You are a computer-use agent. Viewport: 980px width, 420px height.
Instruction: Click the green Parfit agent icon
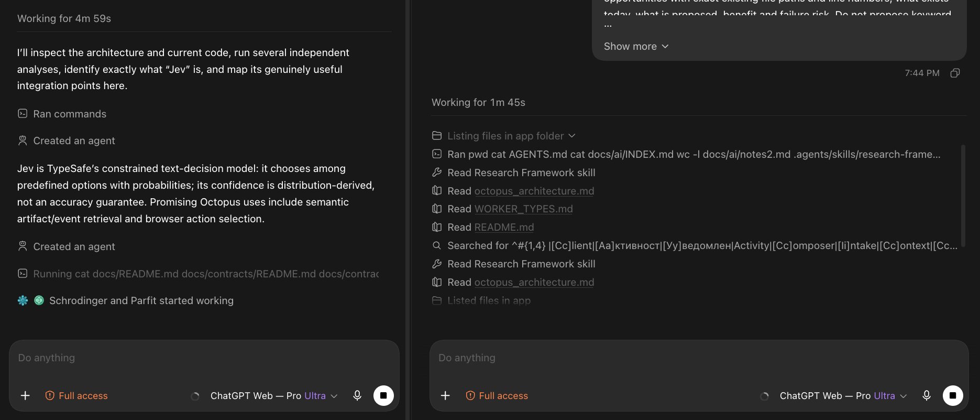pyautogui.click(x=39, y=300)
